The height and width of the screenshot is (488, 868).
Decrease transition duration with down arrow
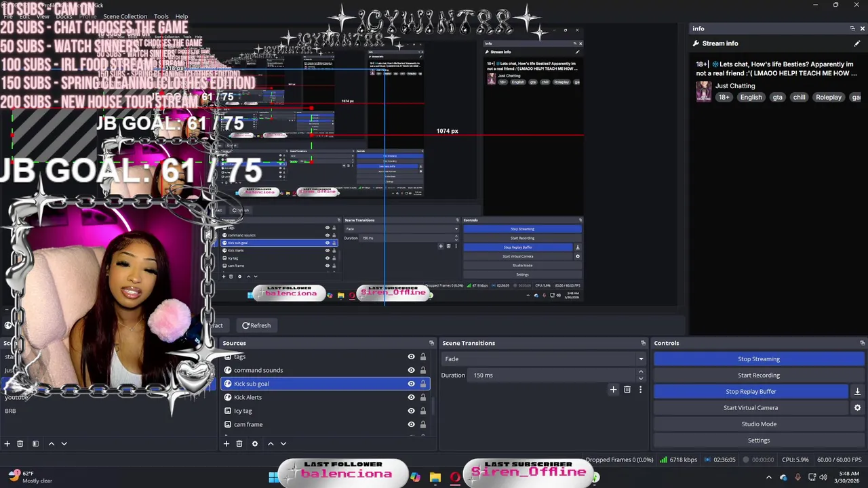(641, 378)
